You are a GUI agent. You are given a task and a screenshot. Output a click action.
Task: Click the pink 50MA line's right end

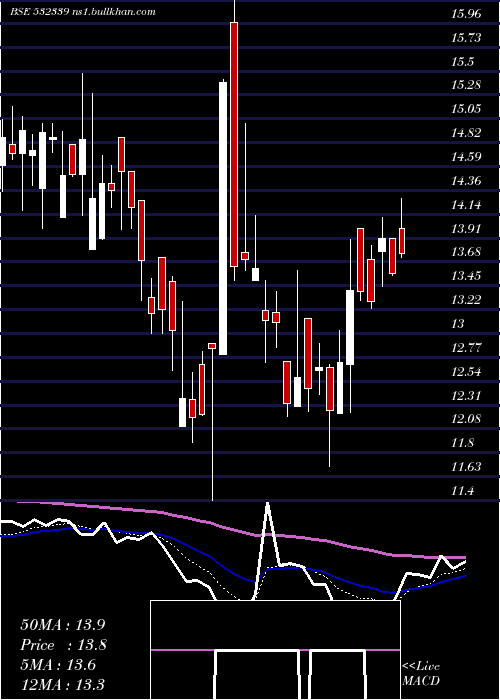pos(463,558)
